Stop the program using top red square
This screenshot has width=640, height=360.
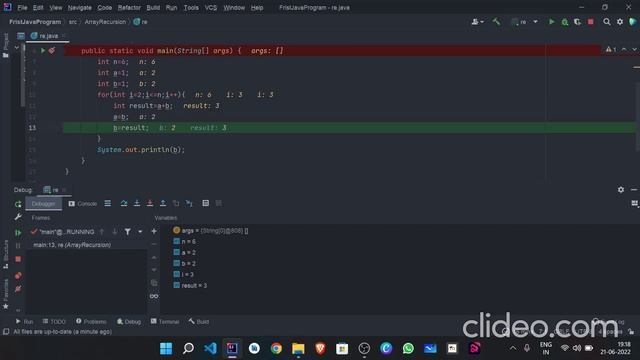point(591,22)
